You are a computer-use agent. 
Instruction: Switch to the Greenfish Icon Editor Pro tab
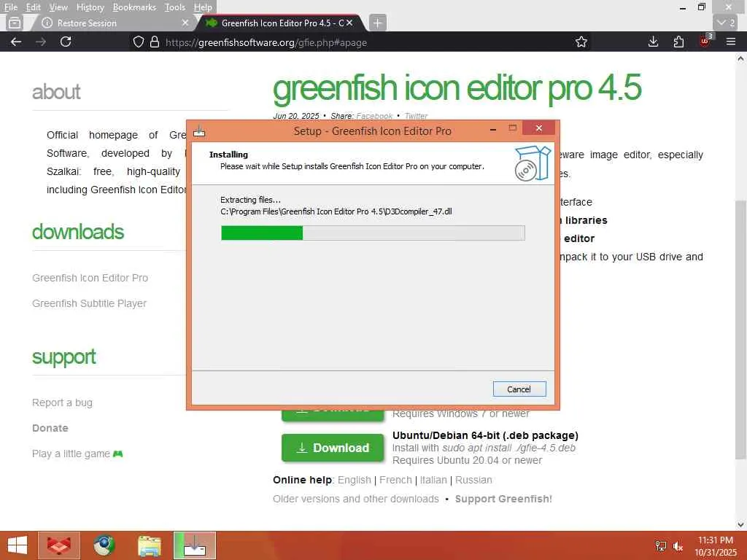pos(281,23)
